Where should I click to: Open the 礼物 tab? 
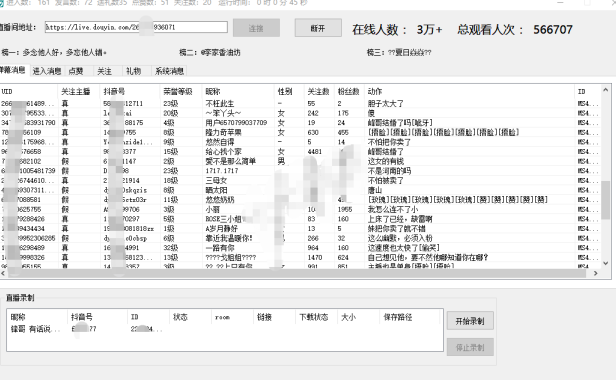[134, 71]
